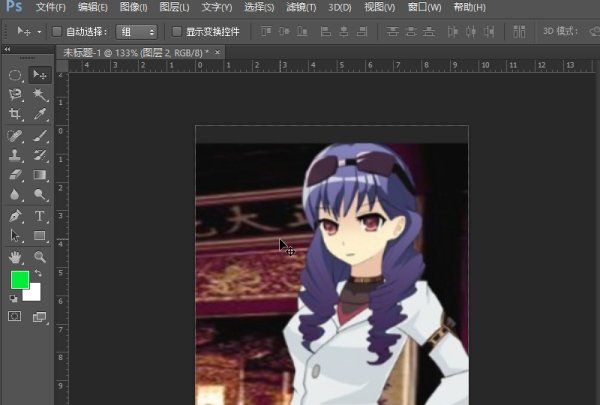Align vertical centers in options bar
600x405 pixels.
[284, 31]
